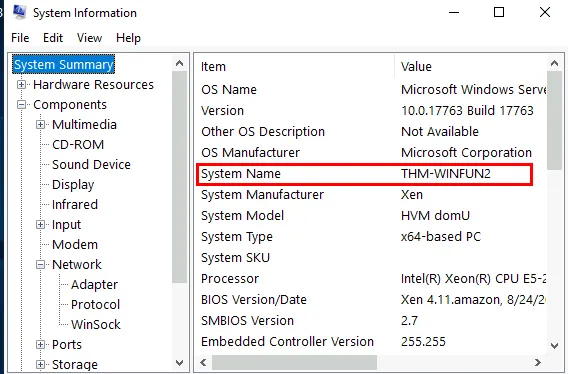Viewport: 568px width, 374px height.
Task: Select the Multimedia tree item
Action: click(84, 125)
